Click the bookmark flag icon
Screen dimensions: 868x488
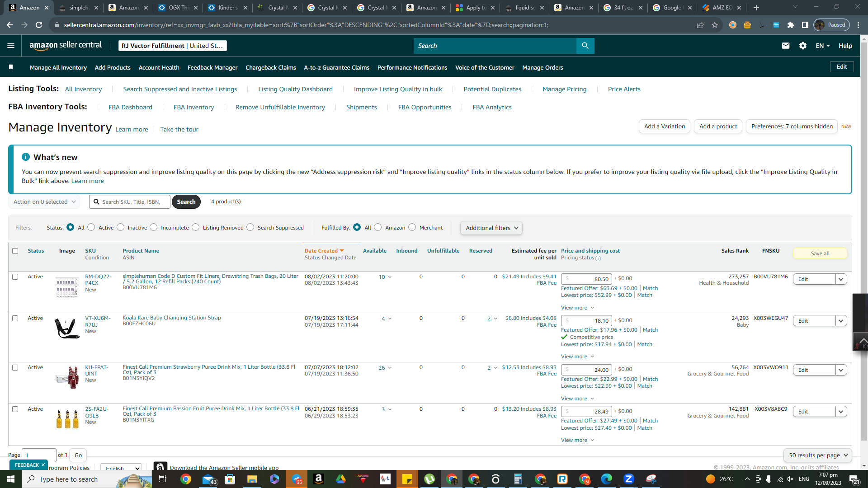(11, 67)
